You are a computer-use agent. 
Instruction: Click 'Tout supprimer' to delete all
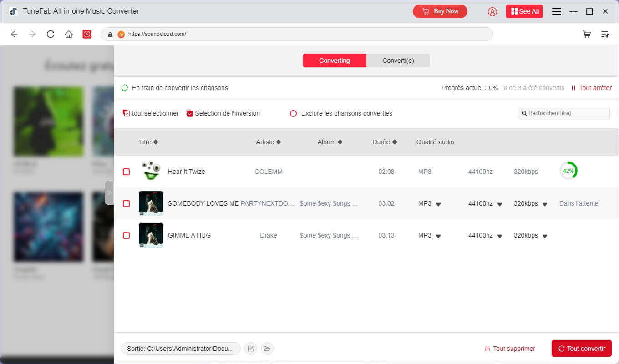tap(510, 349)
